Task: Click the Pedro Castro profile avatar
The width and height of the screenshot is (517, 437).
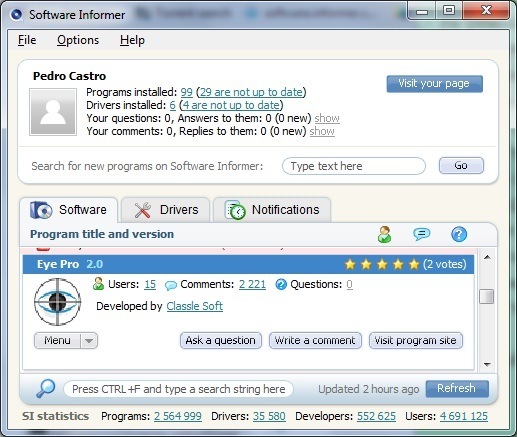Action: (x=53, y=112)
